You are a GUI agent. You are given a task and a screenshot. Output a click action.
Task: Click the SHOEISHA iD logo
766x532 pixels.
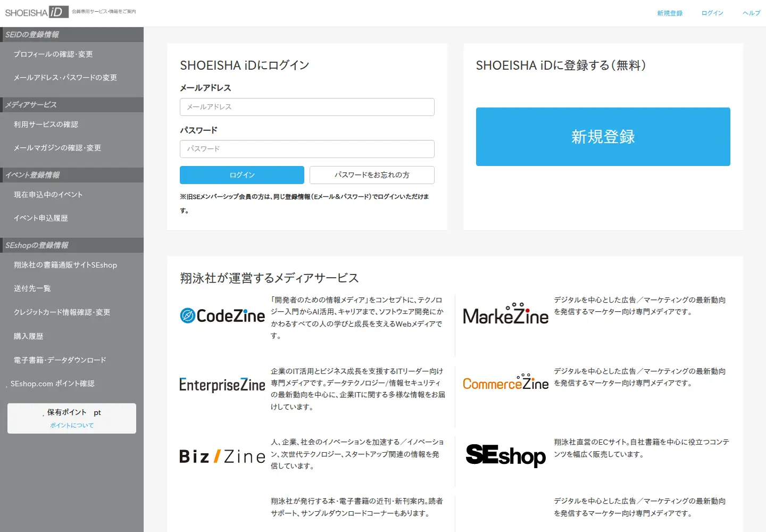[37, 12]
